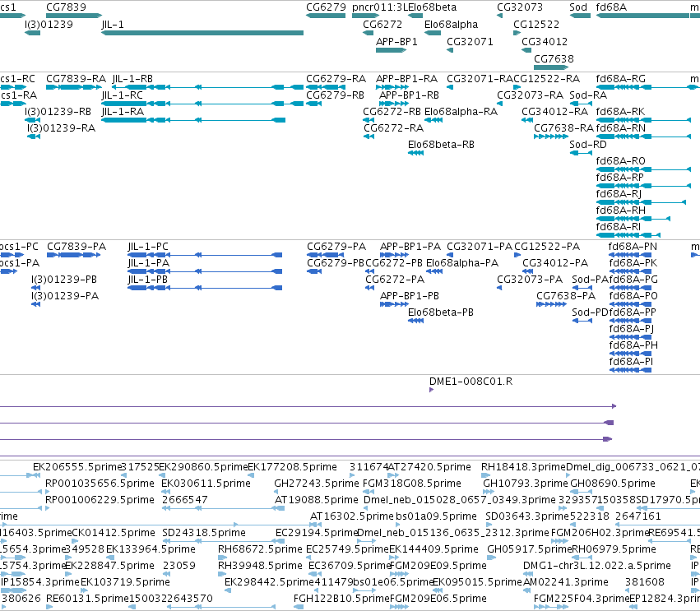Select the CK01412.5prime EST label
Viewport: 700px width, 611px height.
coord(114,533)
